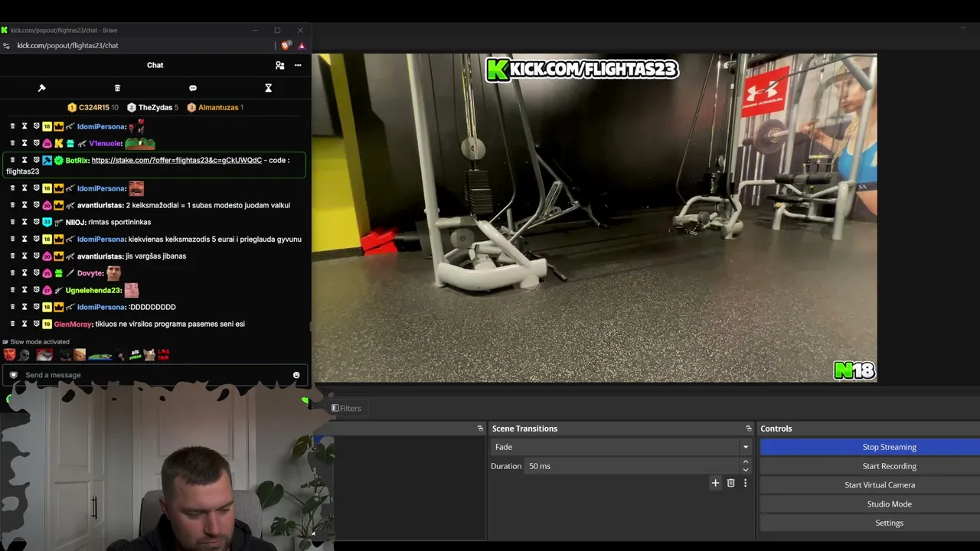The width and height of the screenshot is (980, 551).
Task: Add a new scene transition
Action: click(715, 483)
